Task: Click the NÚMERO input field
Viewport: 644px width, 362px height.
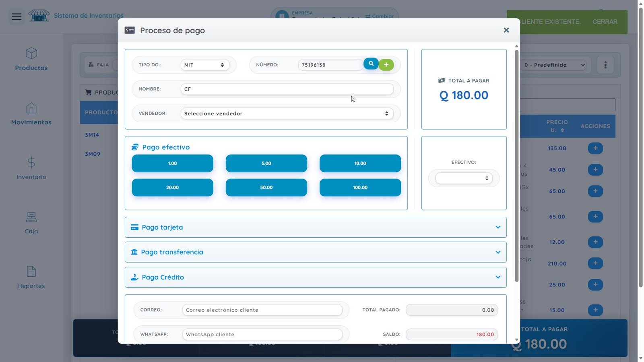Action: [x=331, y=65]
